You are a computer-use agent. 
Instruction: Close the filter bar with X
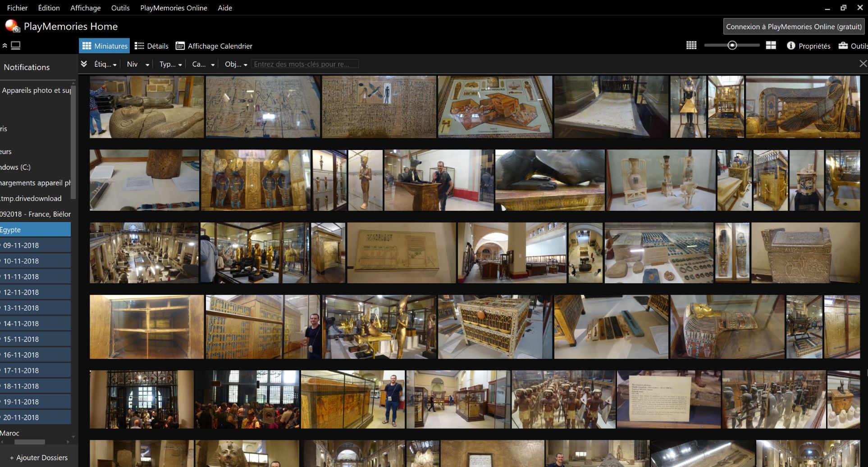click(863, 64)
